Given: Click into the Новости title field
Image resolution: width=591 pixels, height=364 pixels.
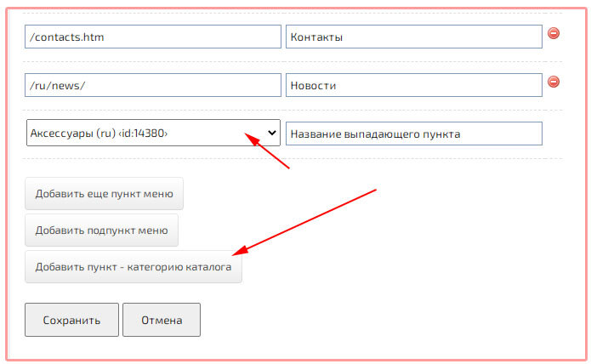Looking at the screenshot, I should 413,85.
